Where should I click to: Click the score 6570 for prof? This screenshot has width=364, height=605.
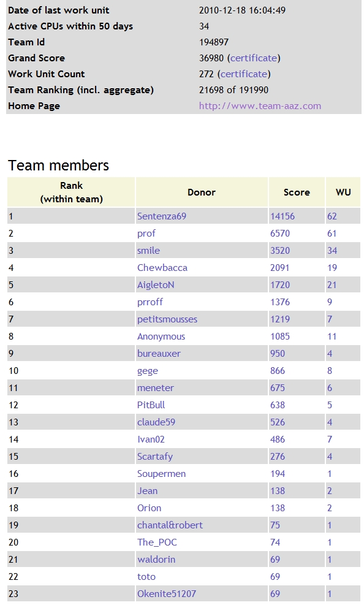pyautogui.click(x=280, y=234)
